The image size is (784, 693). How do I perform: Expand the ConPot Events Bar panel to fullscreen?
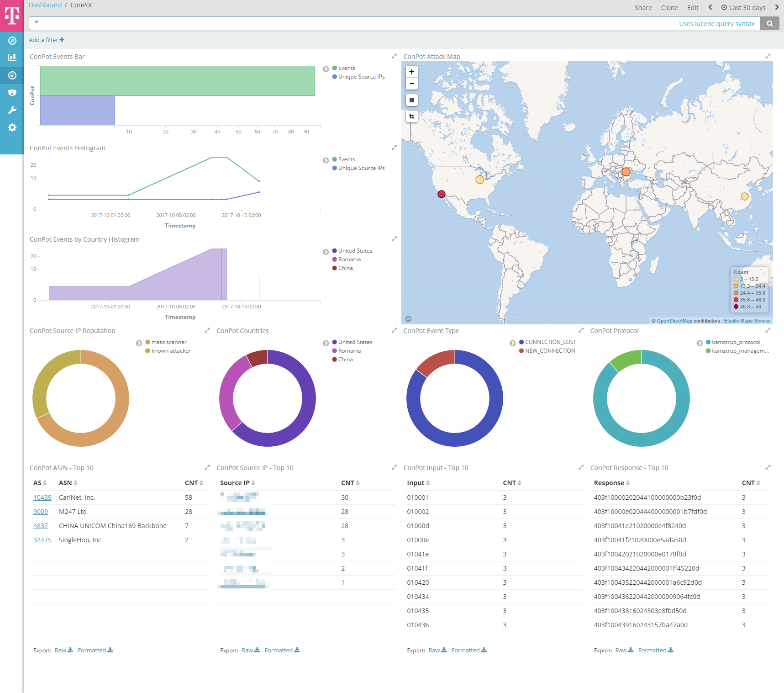point(394,56)
